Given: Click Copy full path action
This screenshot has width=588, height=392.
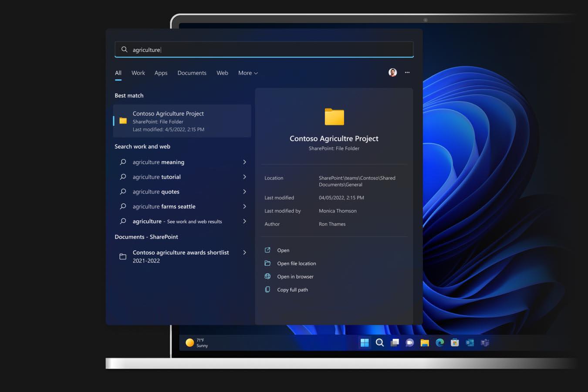Looking at the screenshot, I should click(x=292, y=290).
